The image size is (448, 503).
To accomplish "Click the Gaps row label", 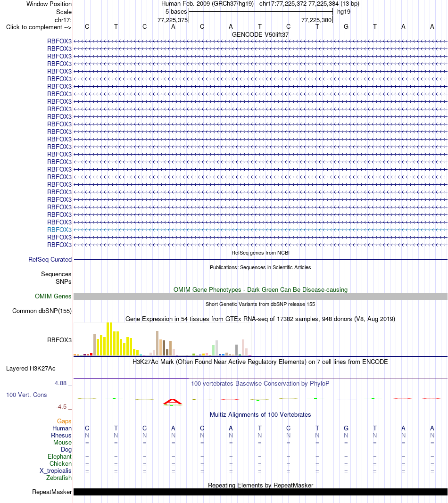I will (x=64, y=421).
